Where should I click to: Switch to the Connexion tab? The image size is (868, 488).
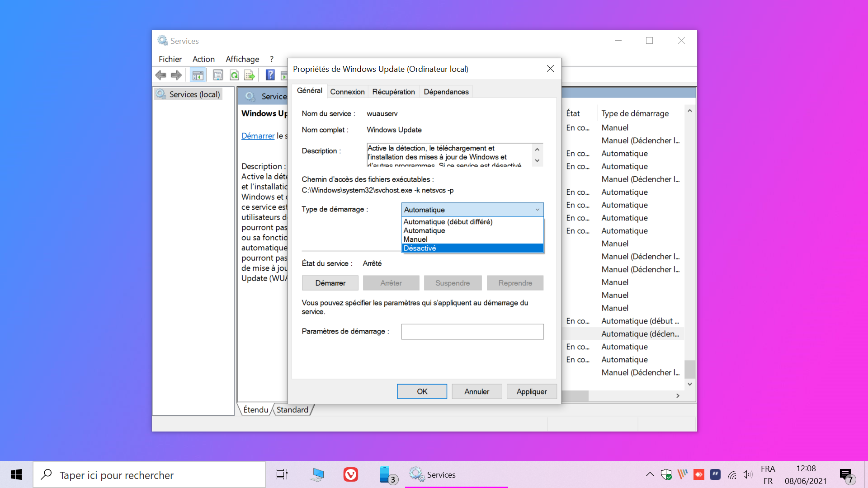[x=347, y=92]
